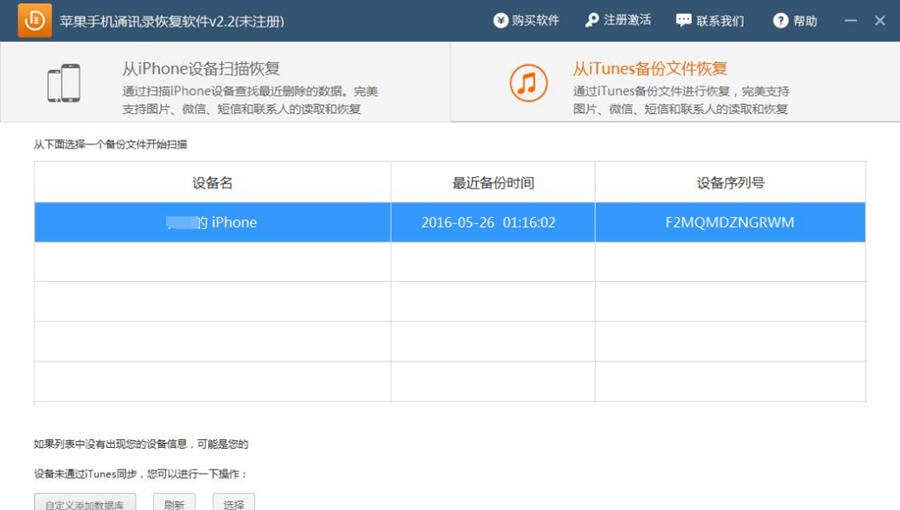Viewport: 900px width, 510px height.
Task: Click the 从下面选择一个备份文件开始扫描 instruction text
Action: tap(110, 144)
